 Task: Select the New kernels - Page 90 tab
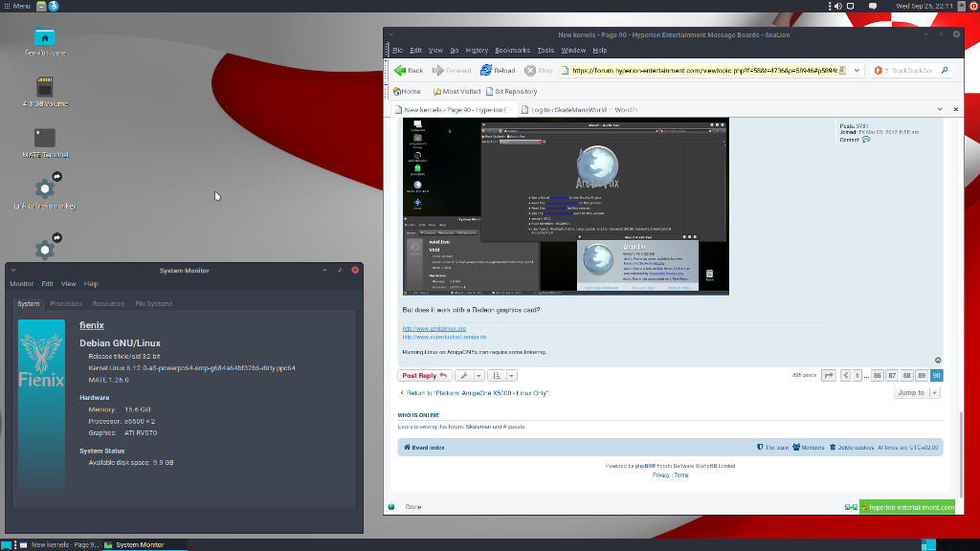point(455,110)
